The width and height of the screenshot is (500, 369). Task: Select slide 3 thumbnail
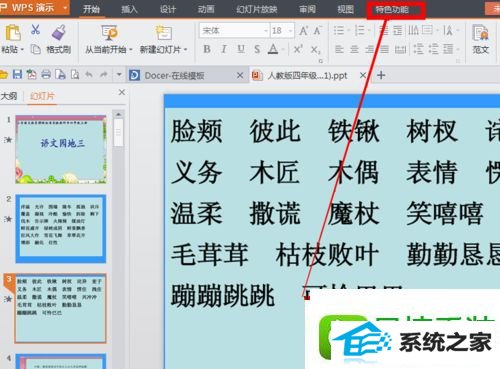point(60,308)
